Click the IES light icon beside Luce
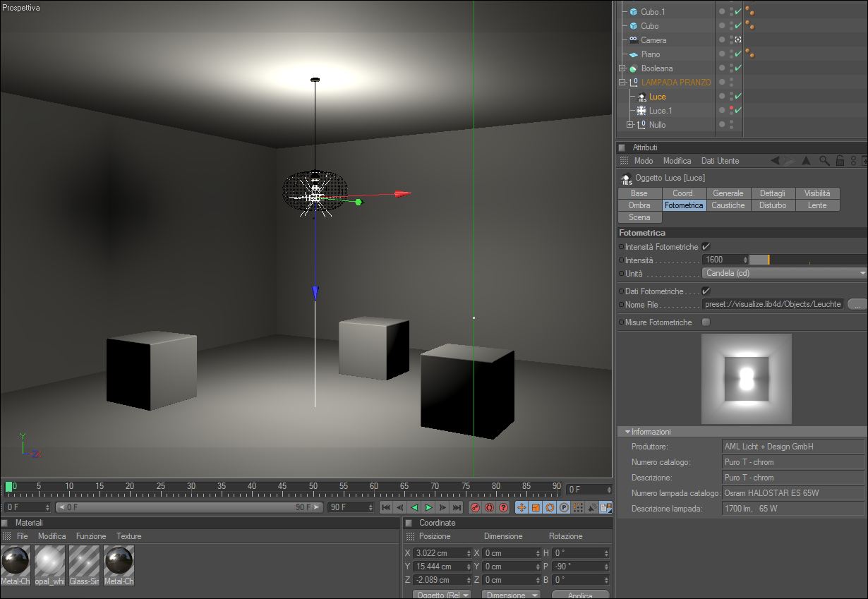The width and height of the screenshot is (868, 599). pos(641,97)
